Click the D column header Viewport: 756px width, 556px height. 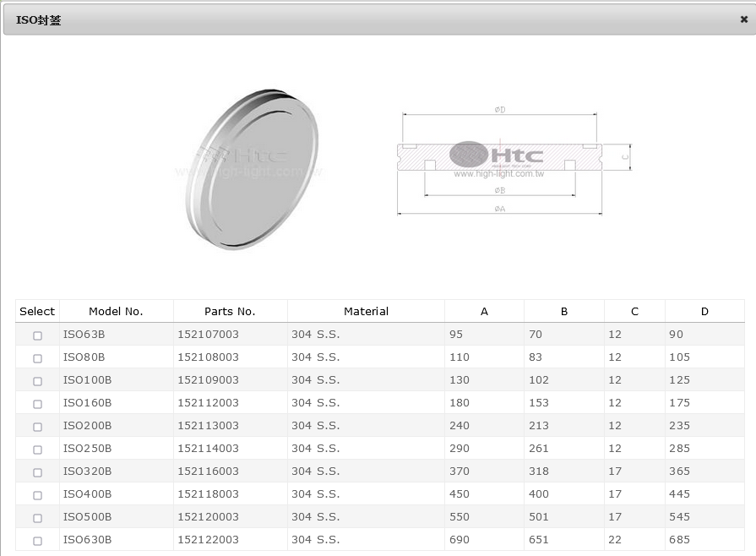click(704, 311)
